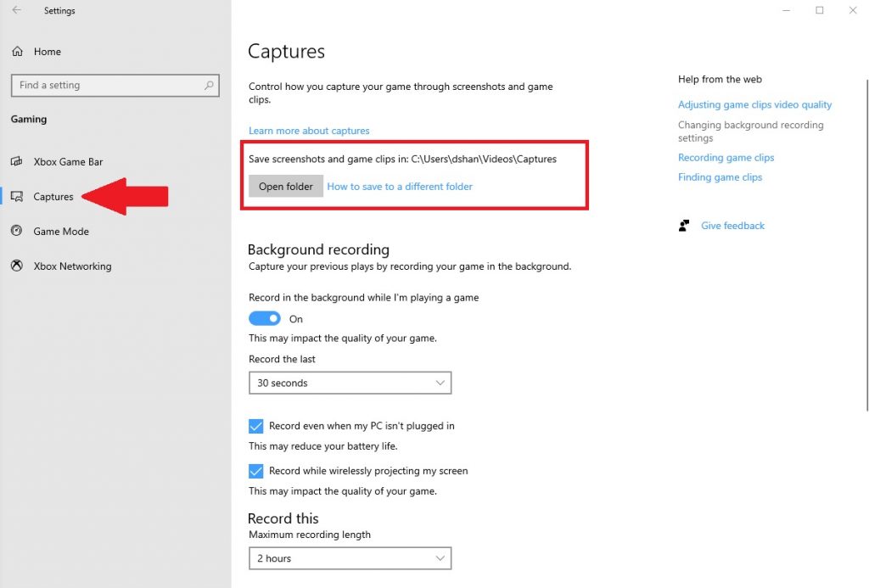
Task: Click the Find a setting search box
Action: (x=115, y=86)
